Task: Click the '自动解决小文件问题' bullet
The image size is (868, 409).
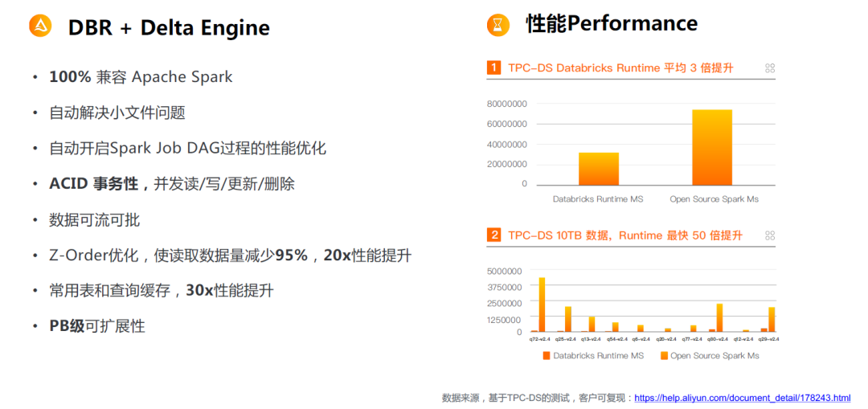Action: [117, 113]
